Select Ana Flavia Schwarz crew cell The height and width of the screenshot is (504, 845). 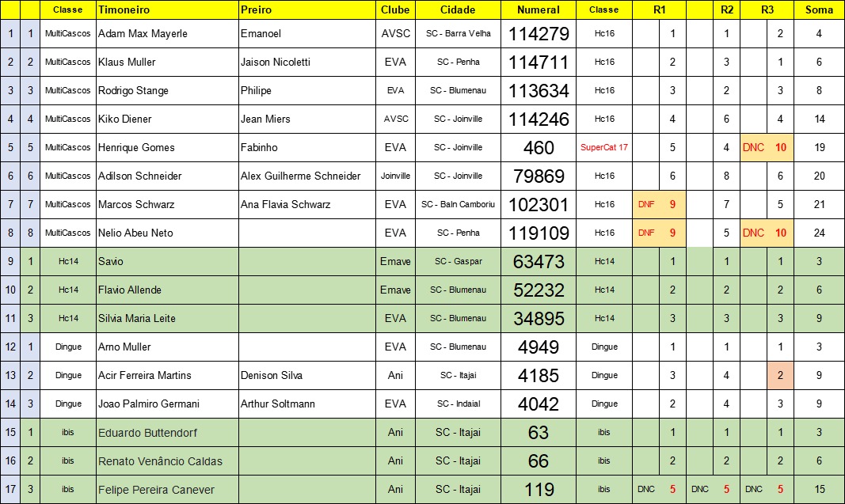click(306, 205)
